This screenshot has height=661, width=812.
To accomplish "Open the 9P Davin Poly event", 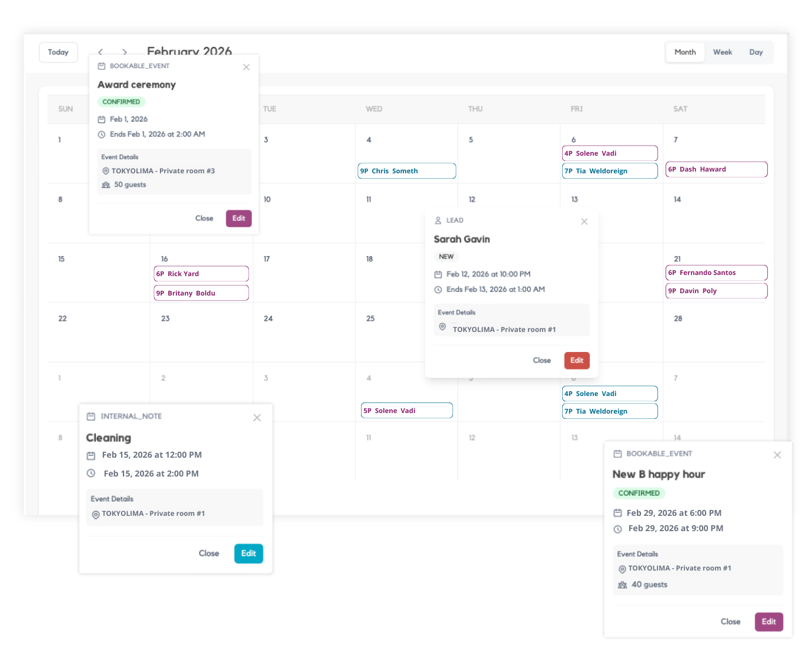I will click(x=716, y=291).
